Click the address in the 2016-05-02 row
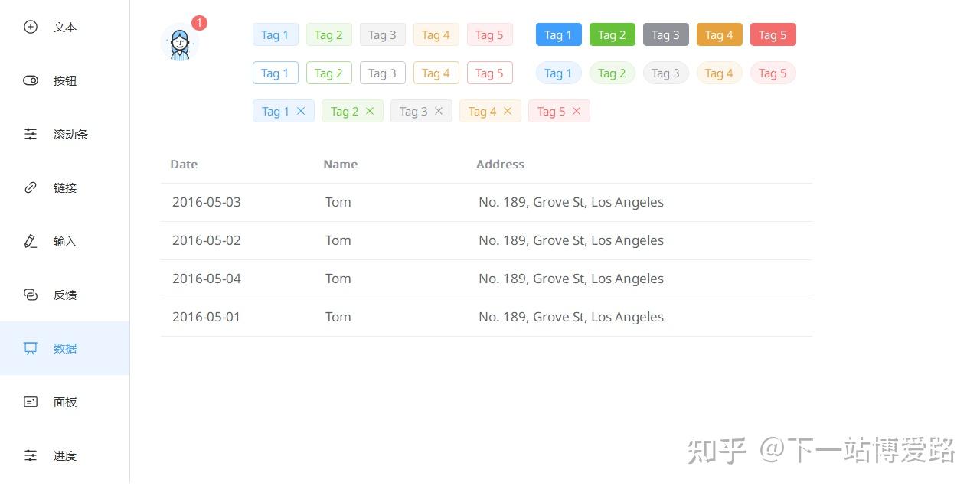Image resolution: width=980 pixels, height=489 pixels. (571, 240)
